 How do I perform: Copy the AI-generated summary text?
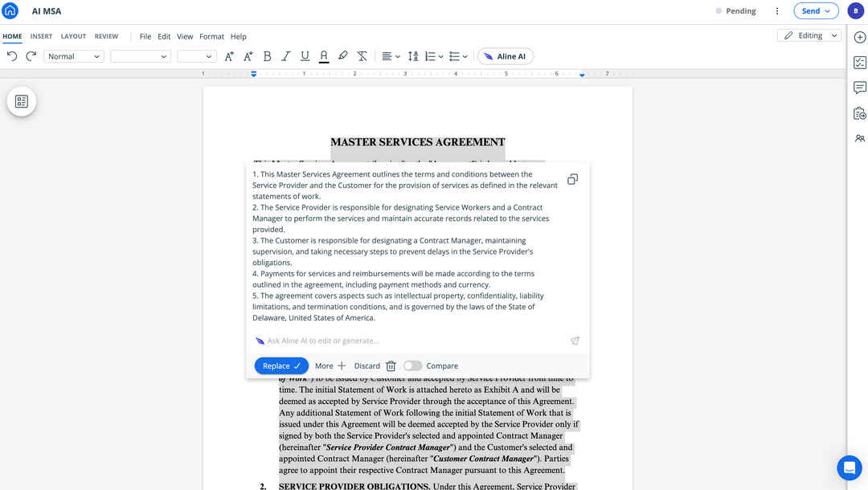[x=572, y=179]
